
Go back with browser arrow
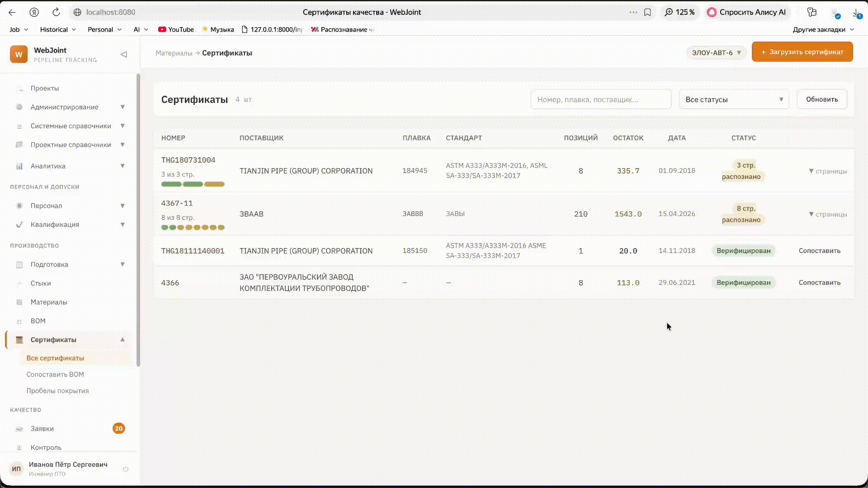(12, 12)
